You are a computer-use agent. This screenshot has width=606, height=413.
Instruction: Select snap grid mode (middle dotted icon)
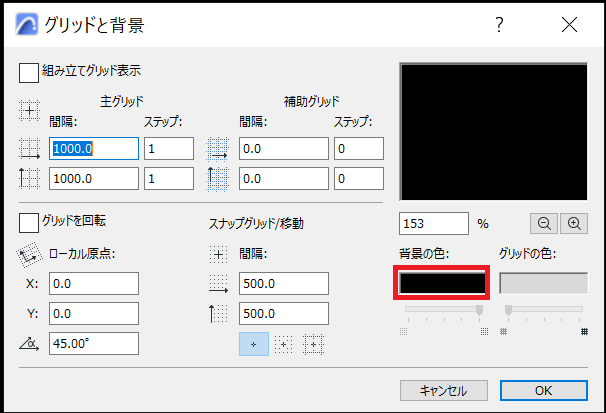284,344
